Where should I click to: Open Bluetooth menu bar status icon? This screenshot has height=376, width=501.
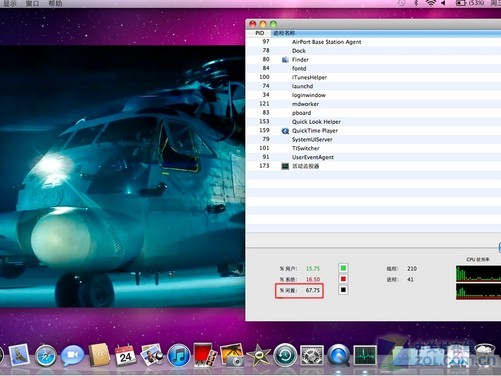coord(416,3)
